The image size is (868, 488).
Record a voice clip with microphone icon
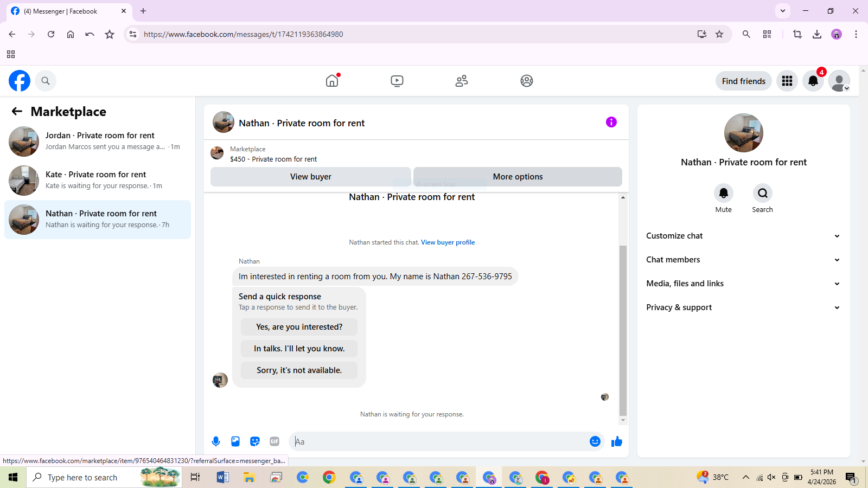tap(216, 441)
